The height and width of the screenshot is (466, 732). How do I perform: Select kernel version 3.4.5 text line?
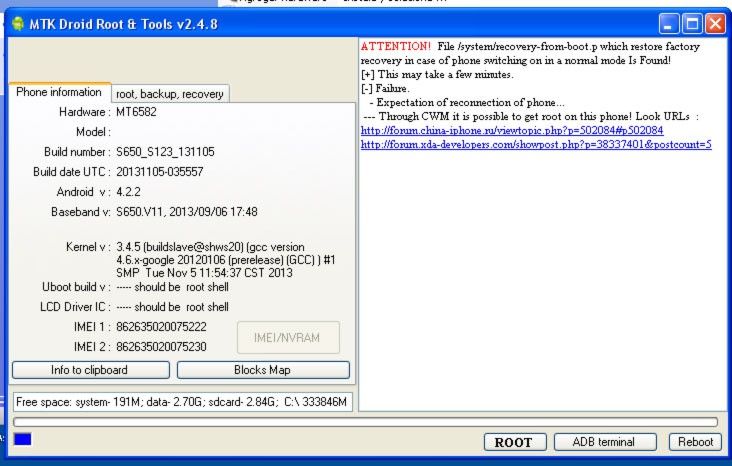[x=210, y=247]
